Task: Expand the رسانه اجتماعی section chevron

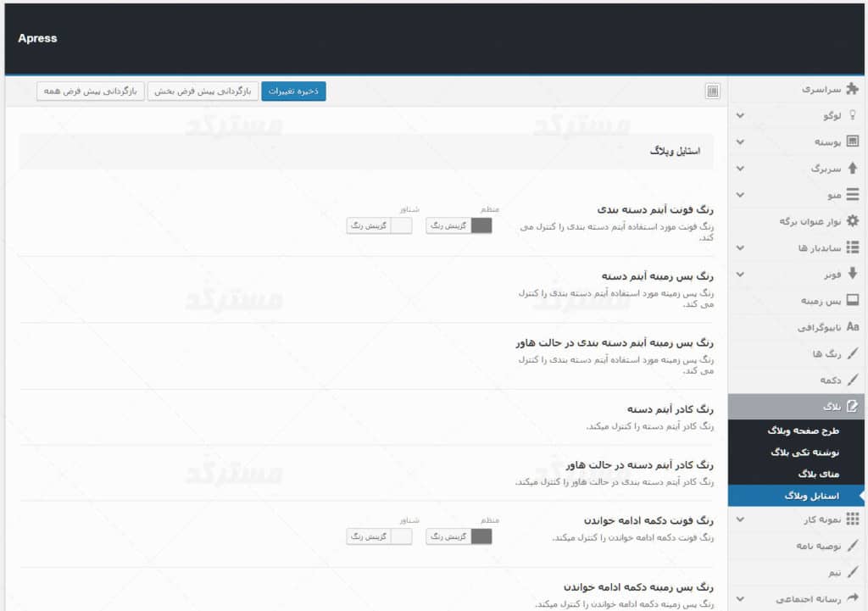Action: point(740,598)
